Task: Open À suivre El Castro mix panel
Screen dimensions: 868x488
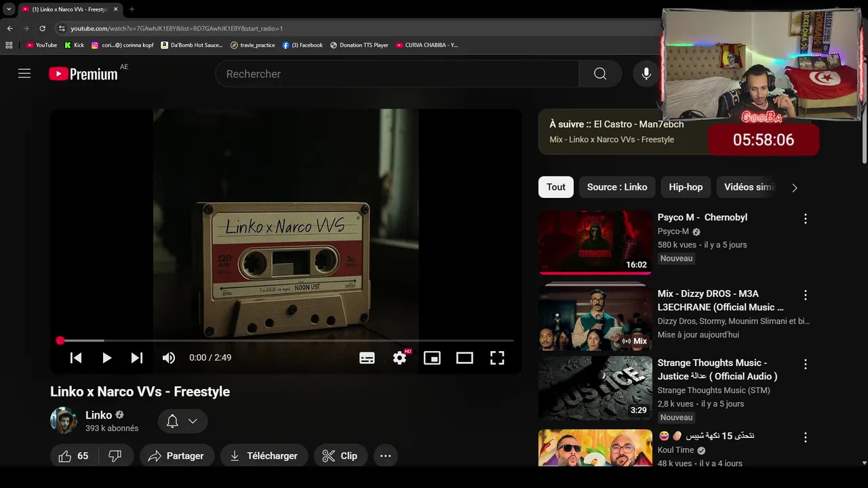Action: (623, 131)
